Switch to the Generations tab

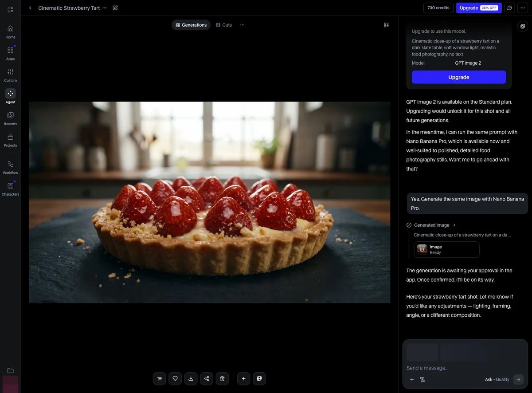(x=191, y=25)
